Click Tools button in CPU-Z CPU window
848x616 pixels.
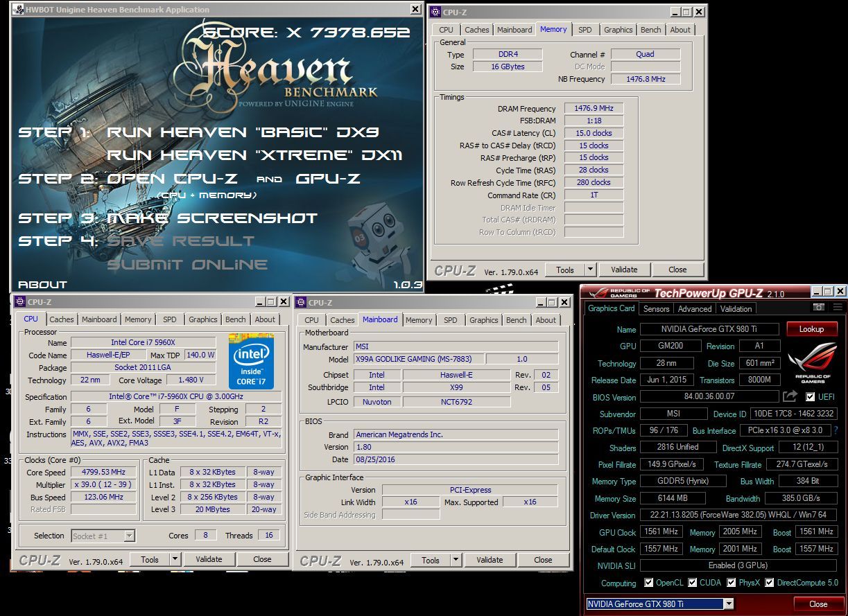click(150, 559)
